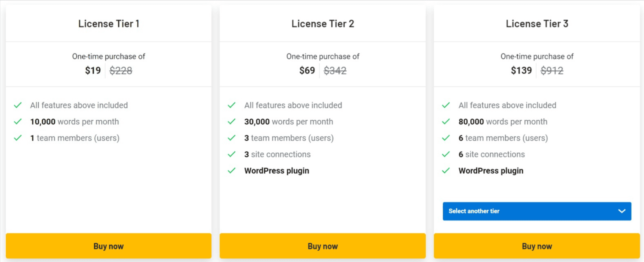
Task: Click the $139 price in Tier 3
Action: 521,71
